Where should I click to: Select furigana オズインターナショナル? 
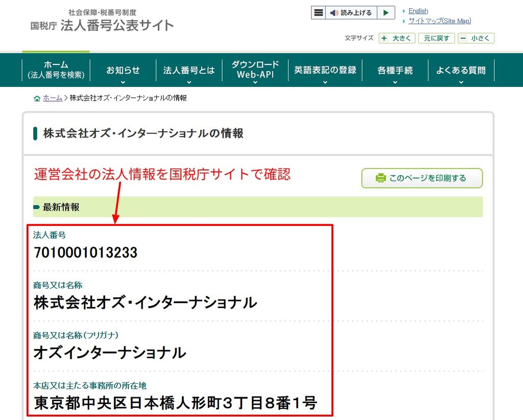click(110, 353)
